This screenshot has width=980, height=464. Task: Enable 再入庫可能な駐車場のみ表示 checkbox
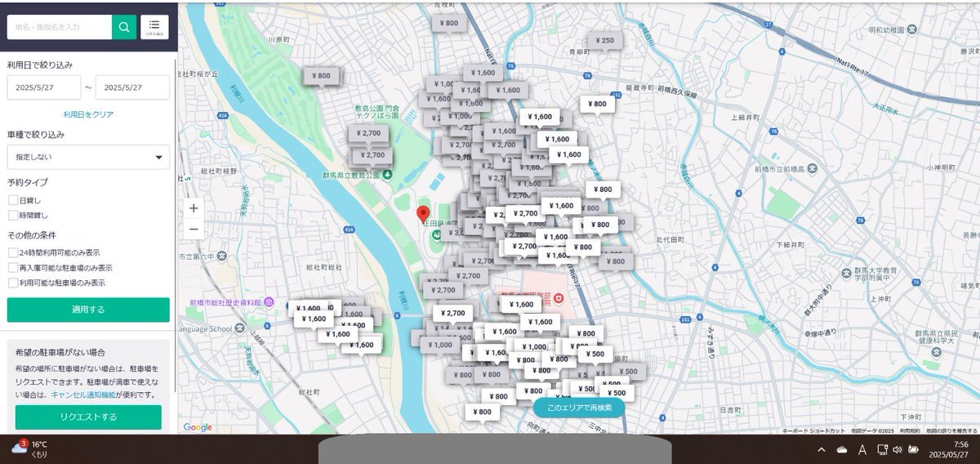click(x=12, y=268)
